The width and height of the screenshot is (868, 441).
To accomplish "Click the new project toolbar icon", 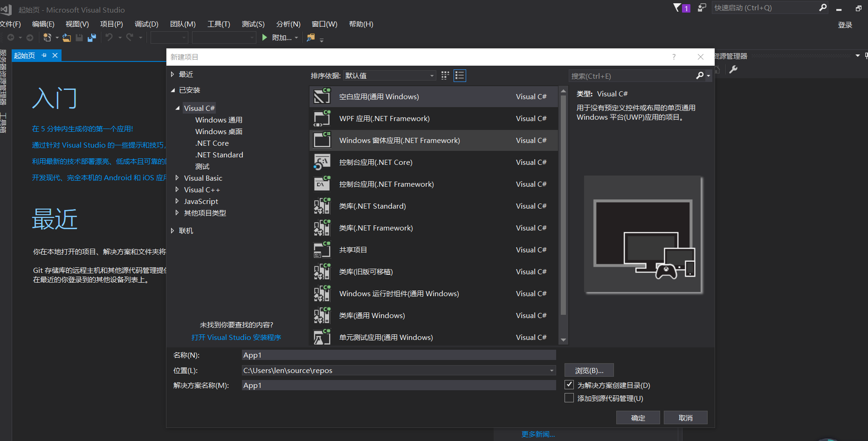I will 47,37.
